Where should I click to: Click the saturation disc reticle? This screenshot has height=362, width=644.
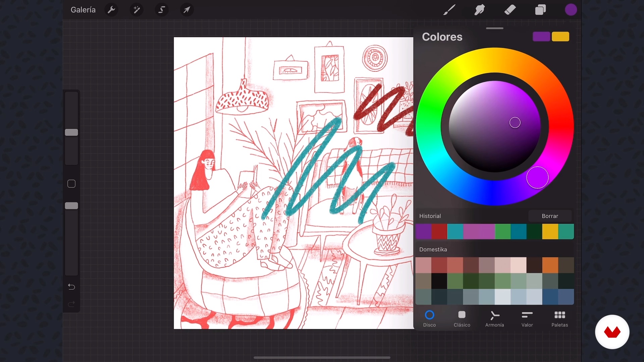click(515, 123)
